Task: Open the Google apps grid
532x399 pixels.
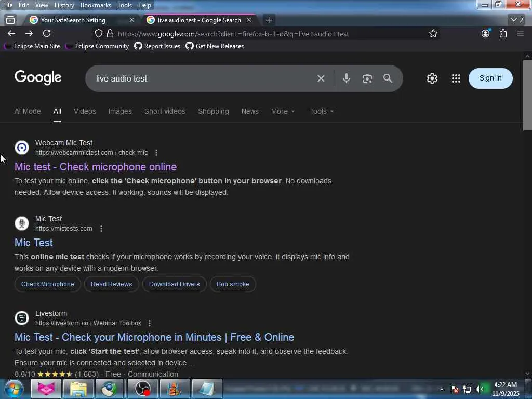Action: [456, 78]
